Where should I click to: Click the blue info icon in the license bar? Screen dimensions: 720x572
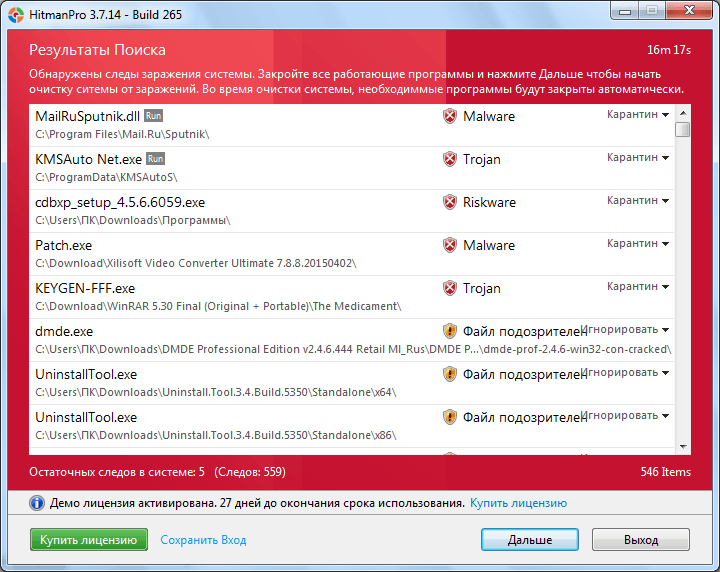tap(37, 503)
